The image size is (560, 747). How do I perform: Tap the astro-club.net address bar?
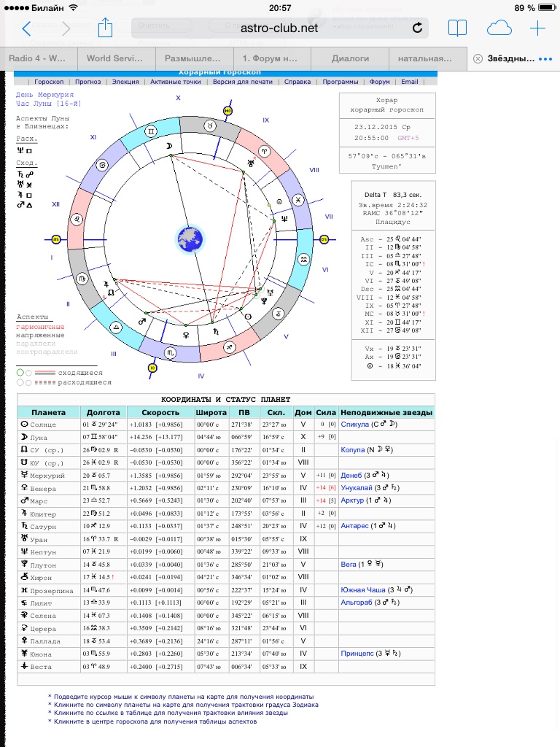click(279, 28)
